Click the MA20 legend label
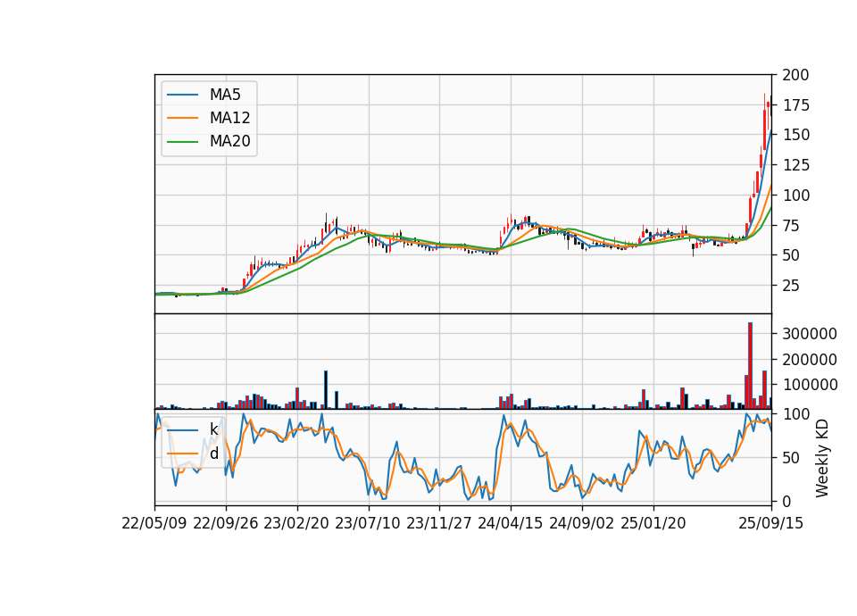This screenshot has height=616, width=857. point(229,141)
